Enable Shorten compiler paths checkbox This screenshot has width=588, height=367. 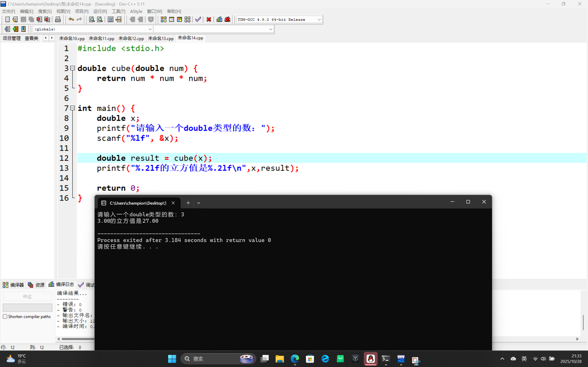coord(5,317)
